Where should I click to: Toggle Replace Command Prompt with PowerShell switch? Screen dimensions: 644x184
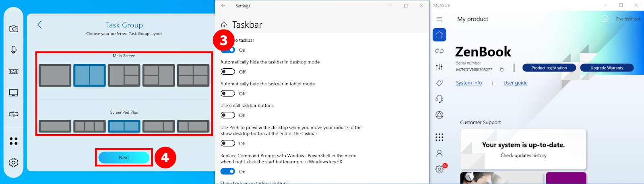tap(228, 171)
